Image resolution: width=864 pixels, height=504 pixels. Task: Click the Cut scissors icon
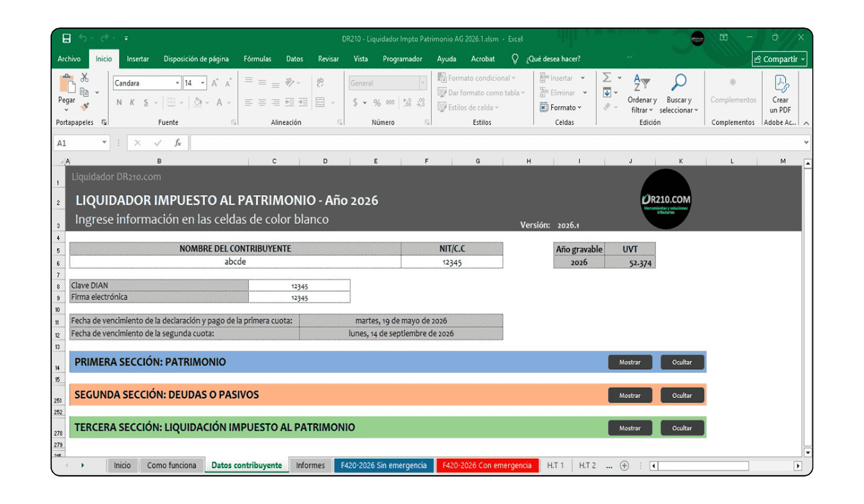tap(84, 78)
